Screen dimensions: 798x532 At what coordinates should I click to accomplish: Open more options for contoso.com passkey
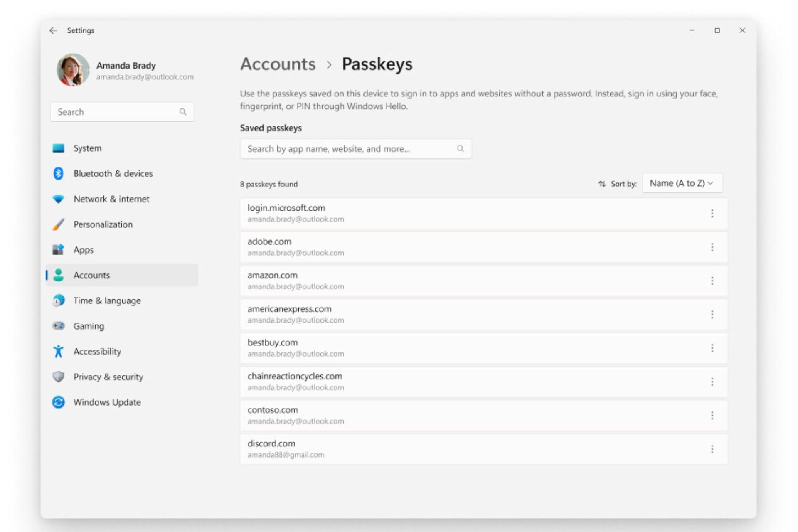712,416
